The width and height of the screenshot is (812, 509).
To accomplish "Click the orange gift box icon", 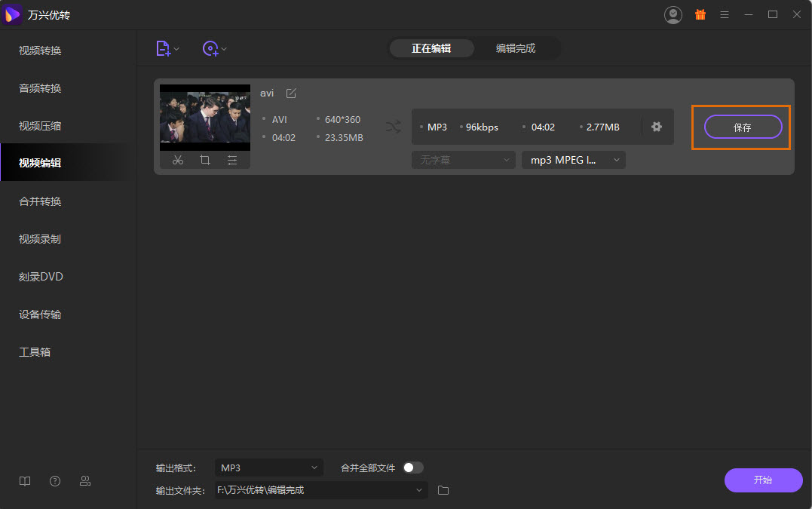I will point(700,14).
